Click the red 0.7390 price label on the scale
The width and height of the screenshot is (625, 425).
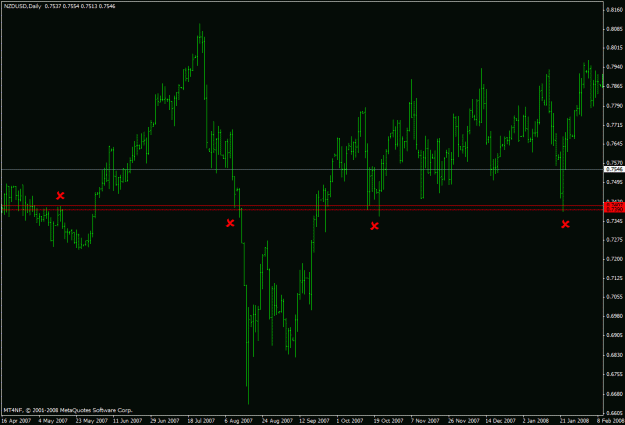tap(614, 210)
